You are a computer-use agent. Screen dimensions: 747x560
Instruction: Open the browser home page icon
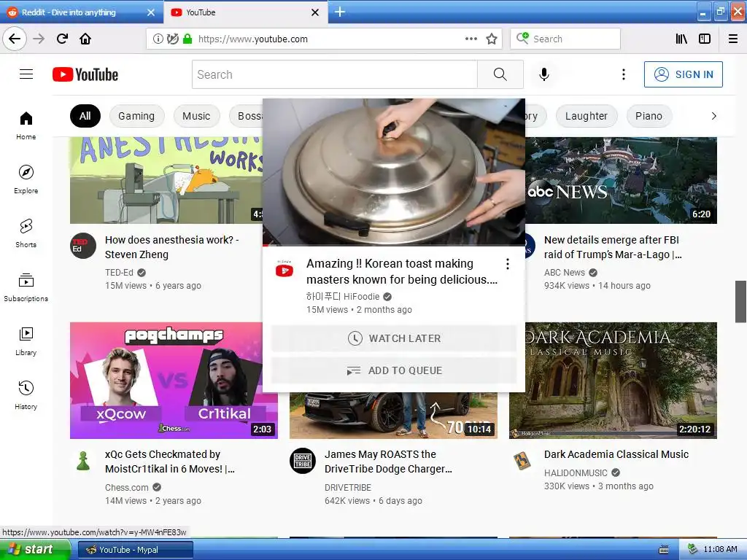tap(85, 39)
